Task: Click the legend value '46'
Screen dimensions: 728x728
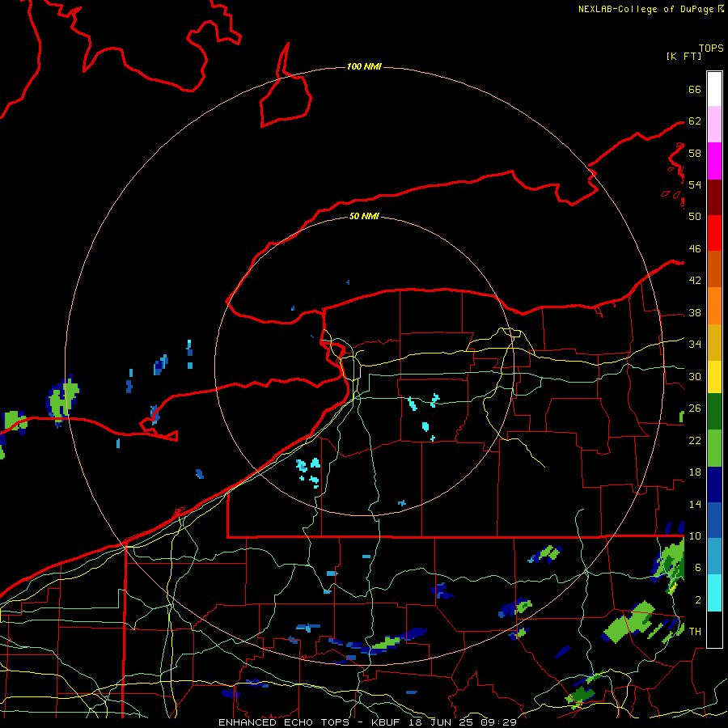Action: pos(695,249)
